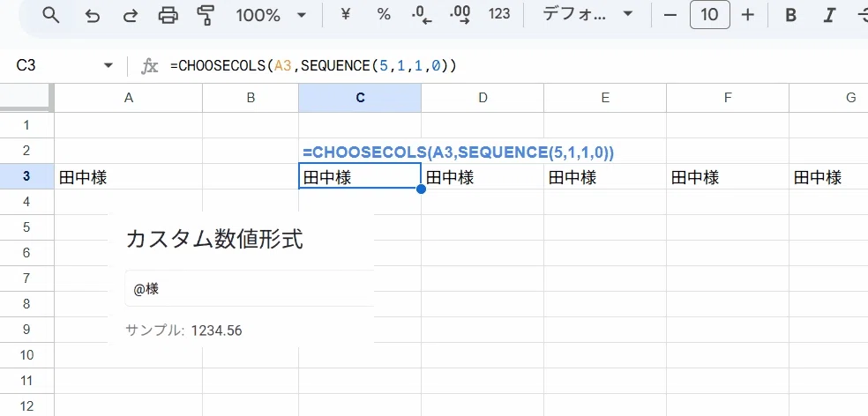Decrease font size with minus button
Viewport: 868px width, 416px height.
pos(670,15)
